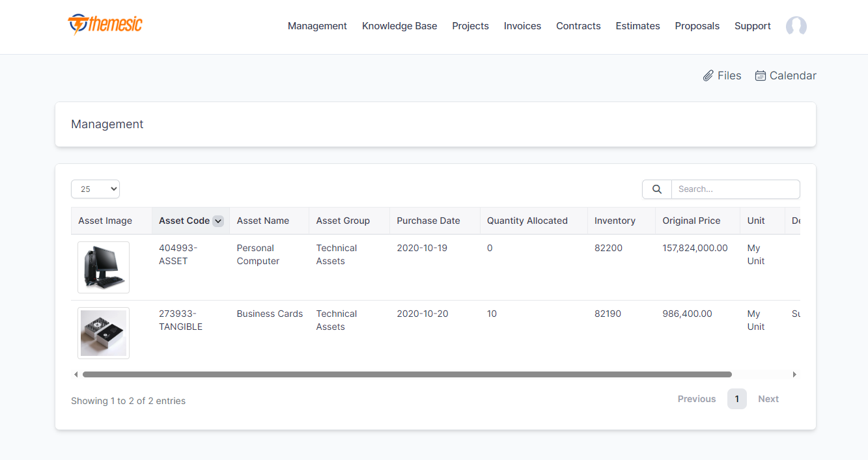868x460 pixels.
Task: Select page 1 in pagination
Action: [736, 398]
